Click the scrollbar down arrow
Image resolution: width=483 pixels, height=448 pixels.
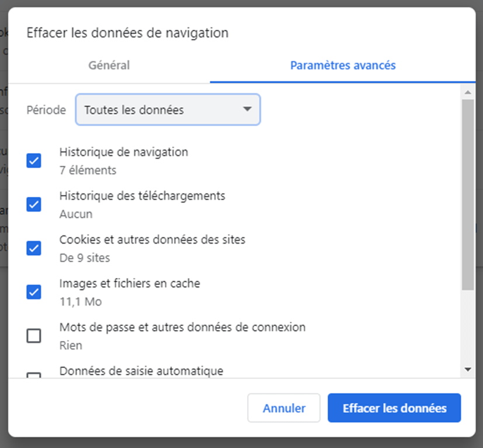(467, 369)
